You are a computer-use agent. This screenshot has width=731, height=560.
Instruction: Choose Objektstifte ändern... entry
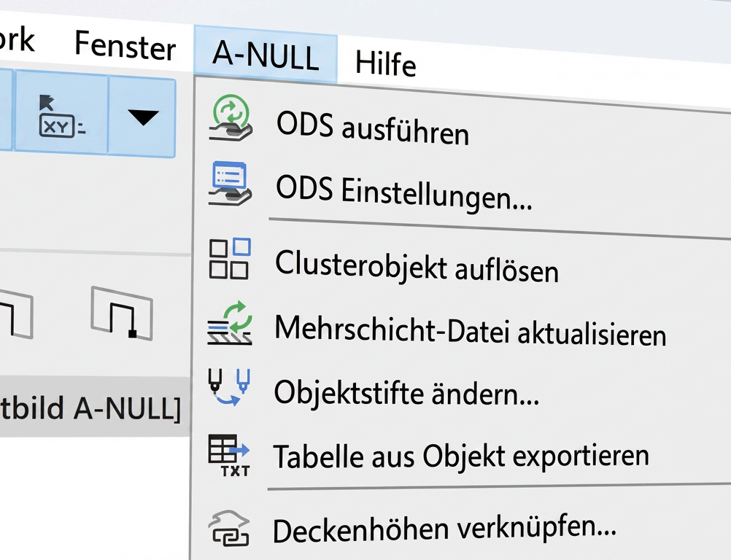click(406, 394)
